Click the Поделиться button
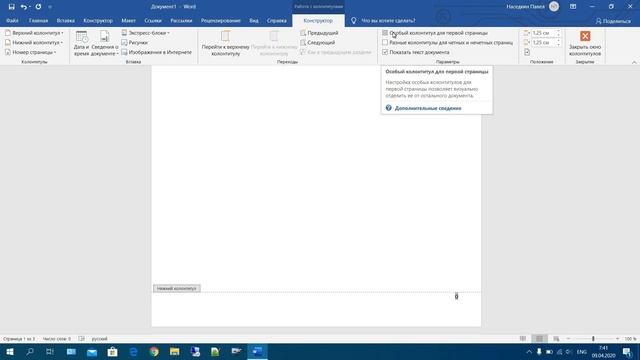Image resolution: width=640 pixels, height=360 pixels. (x=613, y=21)
